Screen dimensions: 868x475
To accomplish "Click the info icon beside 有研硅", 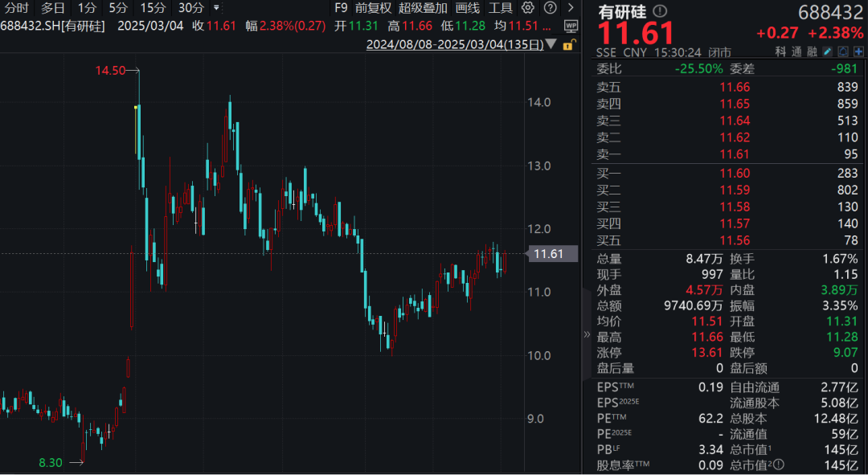I will pos(660,11).
